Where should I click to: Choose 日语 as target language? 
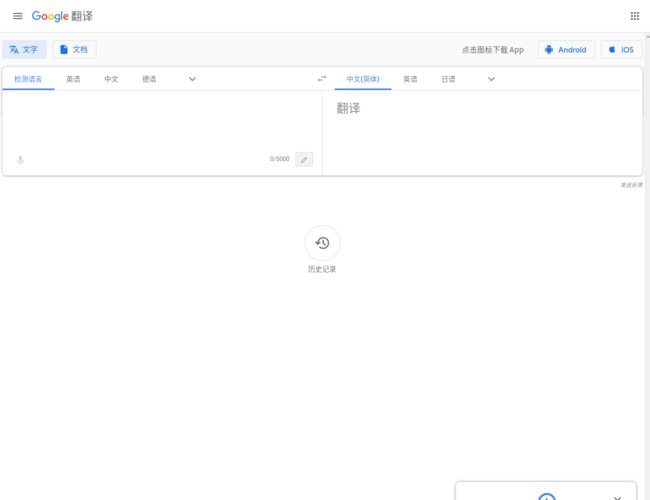[x=448, y=79]
